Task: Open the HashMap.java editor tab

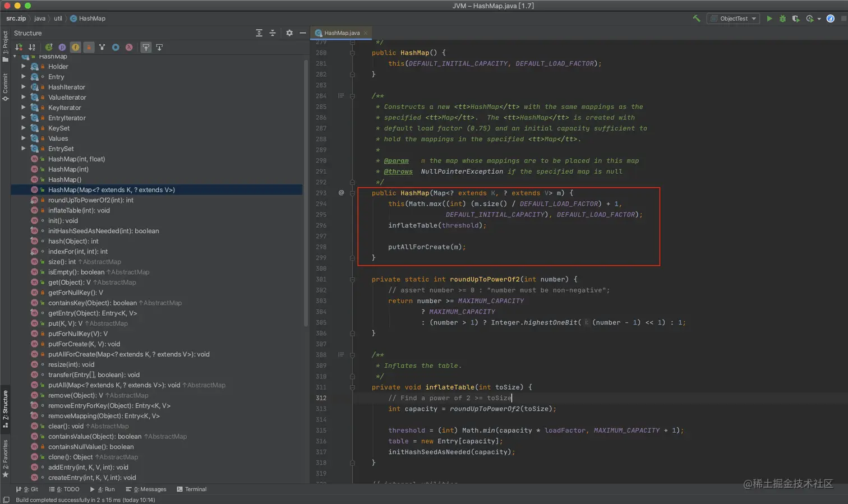Action: point(342,33)
